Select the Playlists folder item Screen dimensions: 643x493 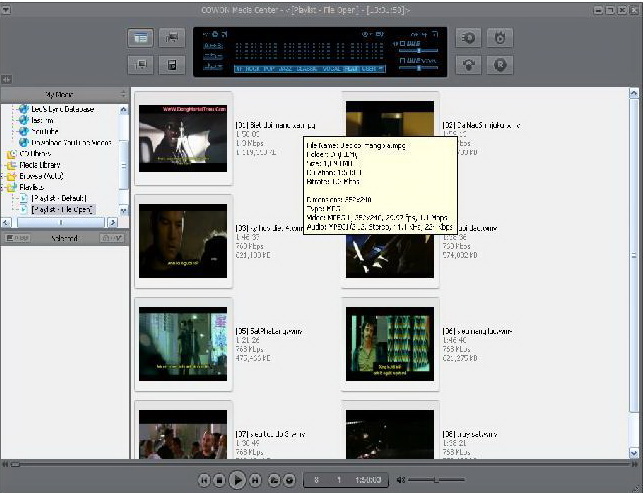[x=31, y=187]
